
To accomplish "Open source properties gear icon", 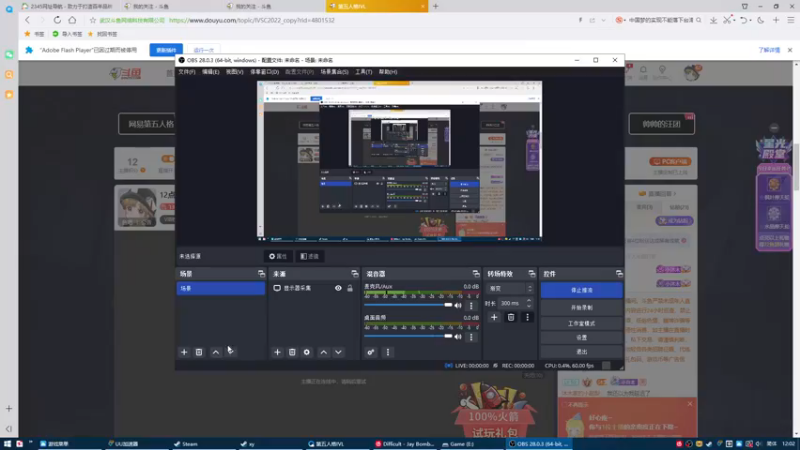I will pyautogui.click(x=307, y=352).
